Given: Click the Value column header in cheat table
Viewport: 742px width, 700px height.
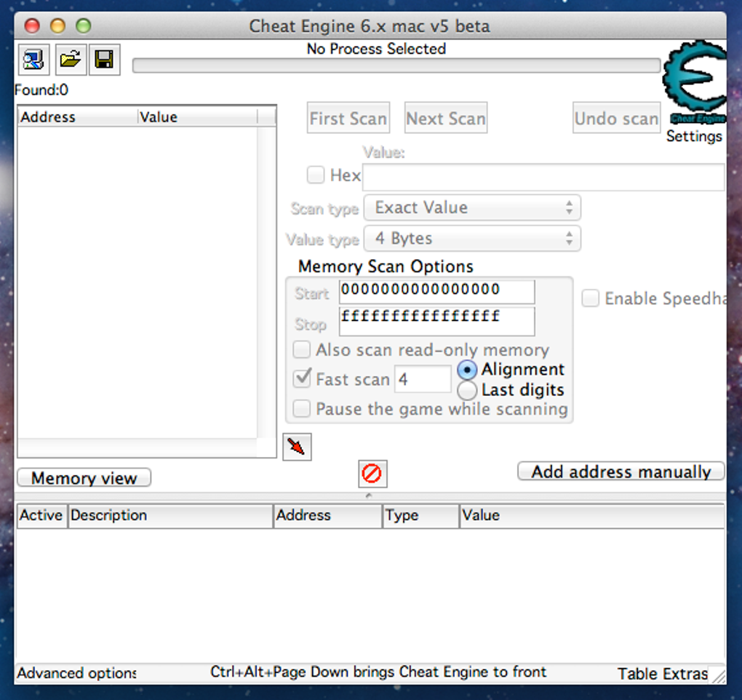Looking at the screenshot, I should click(592, 515).
